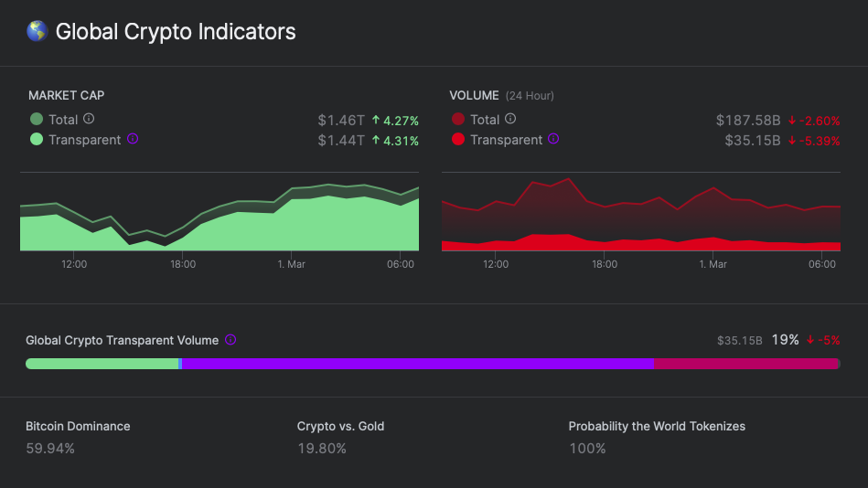Click green segment of transparent volume bar

coord(102,364)
